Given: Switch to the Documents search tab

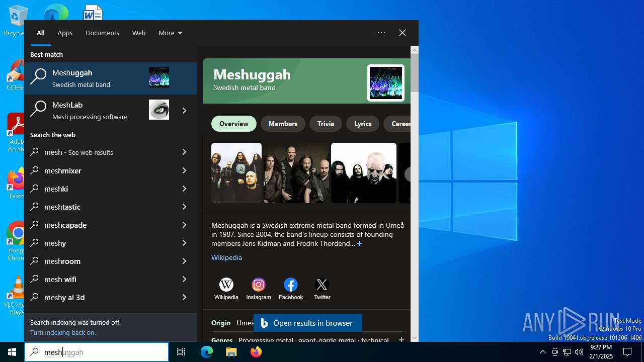Looking at the screenshot, I should pos(102,33).
